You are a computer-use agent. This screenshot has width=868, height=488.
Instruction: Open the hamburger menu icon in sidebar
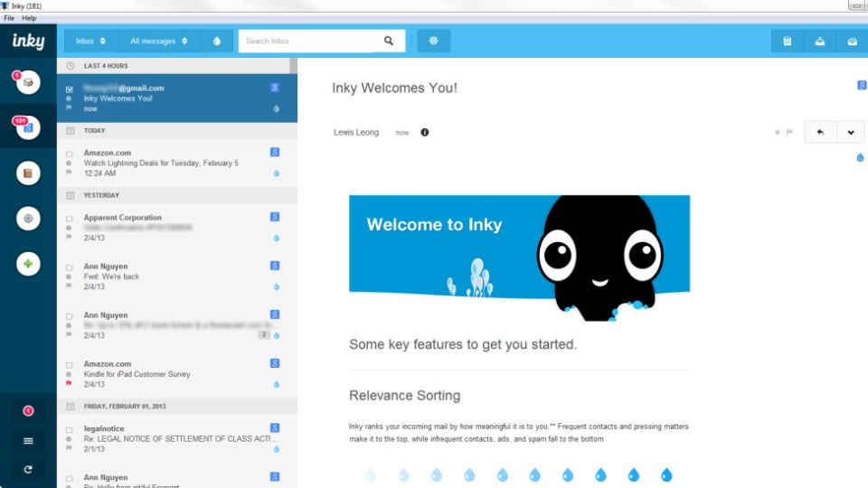(28, 441)
